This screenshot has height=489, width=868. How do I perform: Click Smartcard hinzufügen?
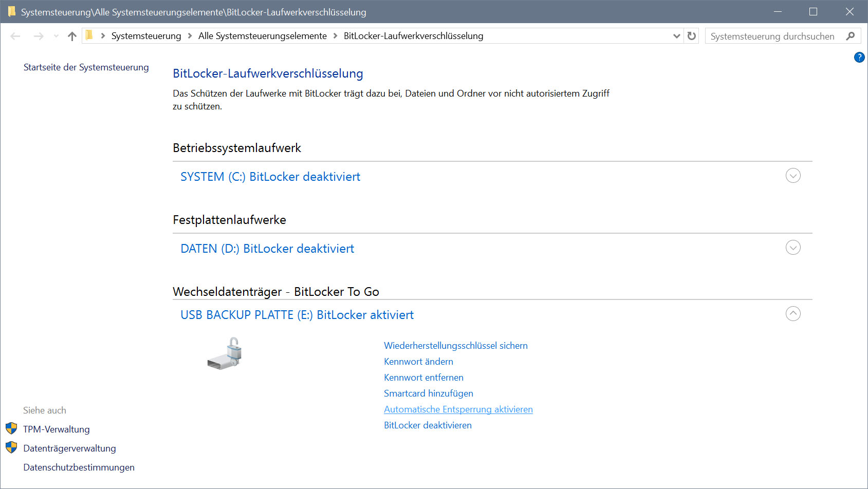(429, 393)
